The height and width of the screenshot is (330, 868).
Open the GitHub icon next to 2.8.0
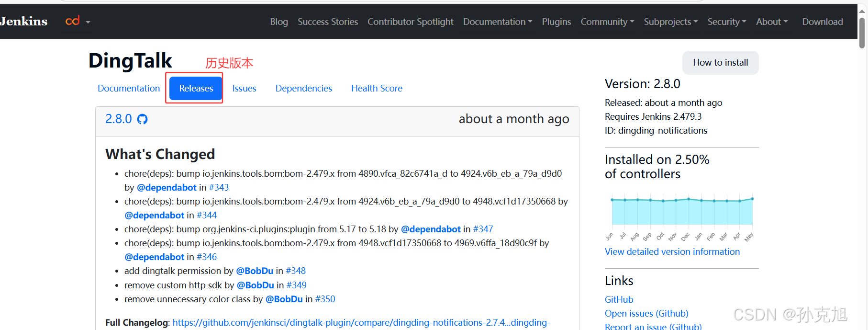[x=143, y=119]
